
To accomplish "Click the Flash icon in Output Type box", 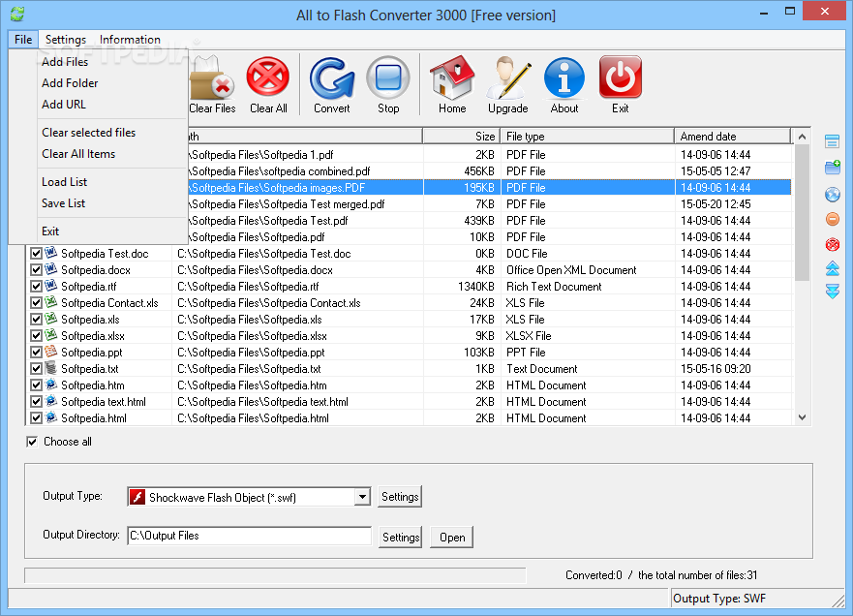I will pos(137,497).
